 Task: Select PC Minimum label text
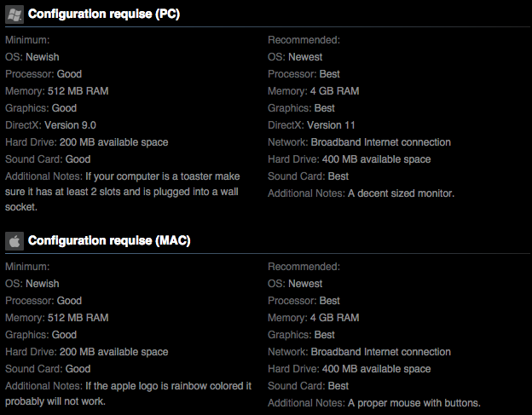(x=27, y=40)
